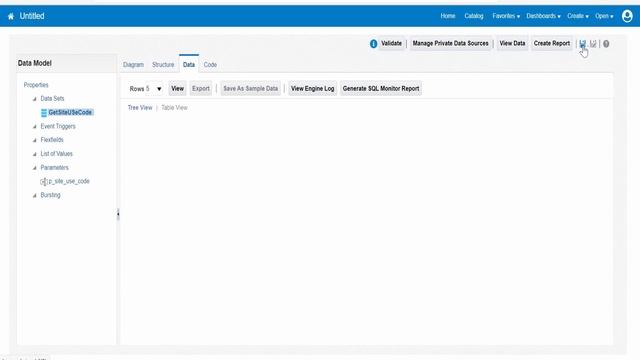Click the Create Report button
The width and height of the screenshot is (640, 360).
coord(551,43)
